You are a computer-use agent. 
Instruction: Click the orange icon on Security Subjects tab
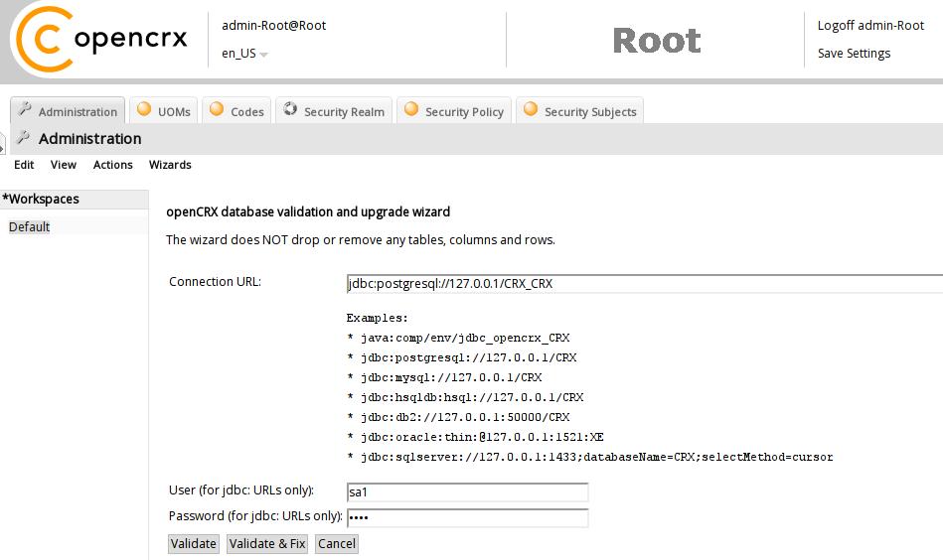tap(531, 109)
